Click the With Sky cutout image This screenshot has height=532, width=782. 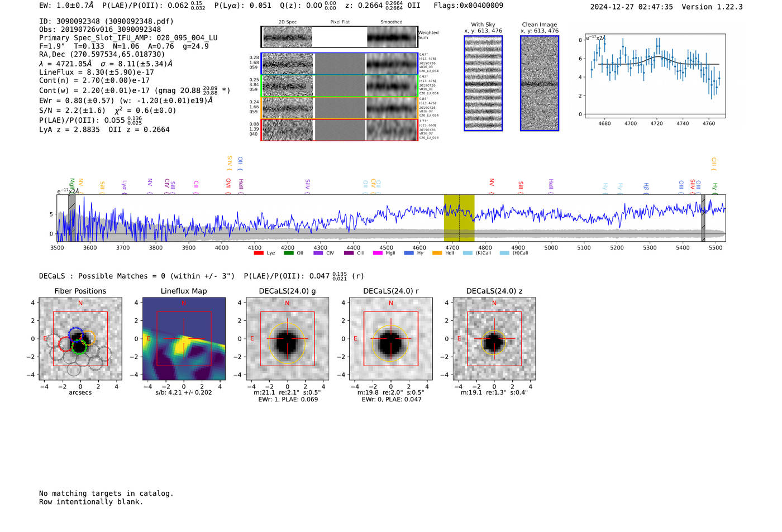click(483, 83)
